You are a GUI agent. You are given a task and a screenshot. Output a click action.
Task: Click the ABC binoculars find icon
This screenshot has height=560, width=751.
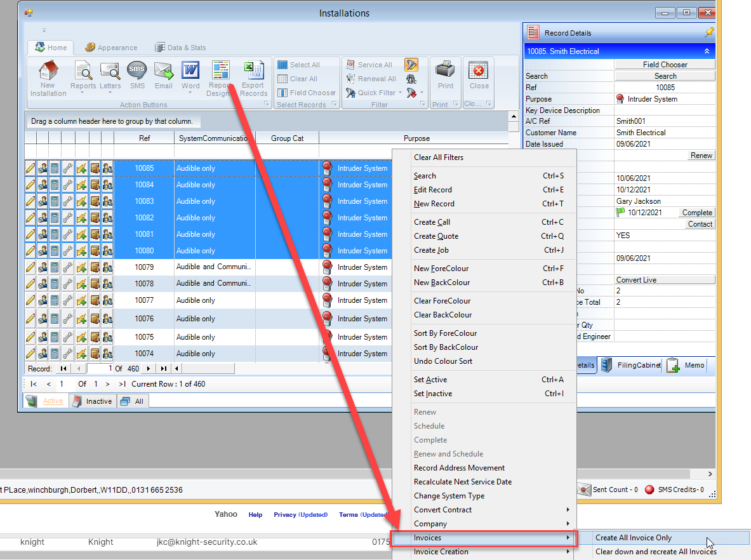coord(411,79)
